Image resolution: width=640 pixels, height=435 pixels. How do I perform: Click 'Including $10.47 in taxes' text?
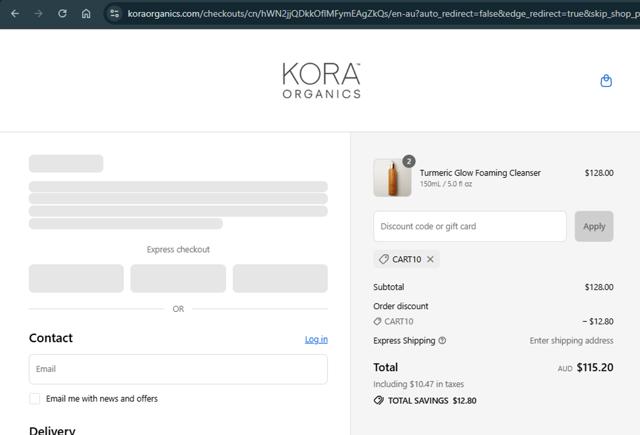click(418, 384)
